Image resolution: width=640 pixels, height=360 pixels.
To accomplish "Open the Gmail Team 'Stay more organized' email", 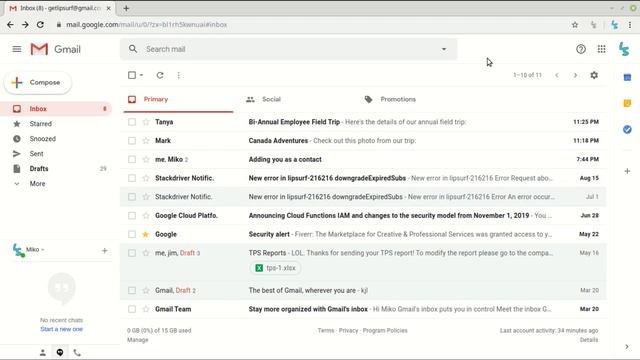I will (363, 309).
